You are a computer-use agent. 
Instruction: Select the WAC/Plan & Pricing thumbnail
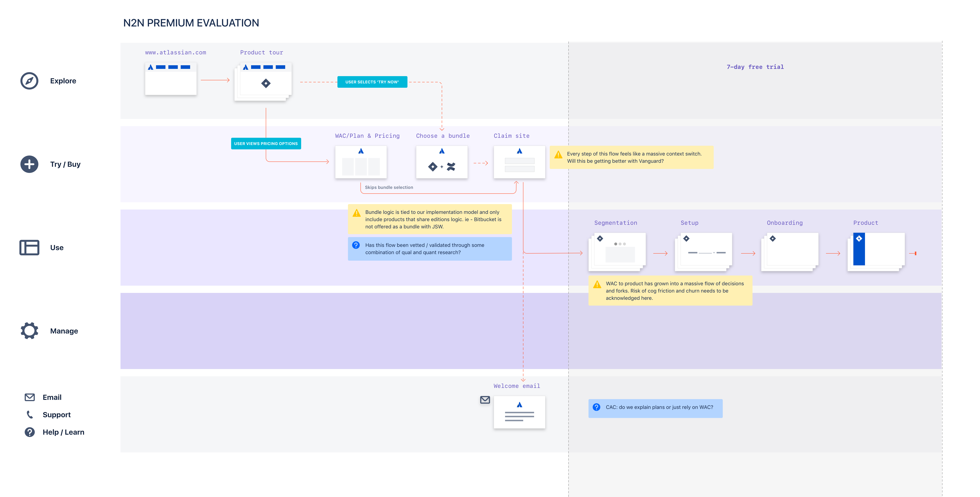click(361, 162)
